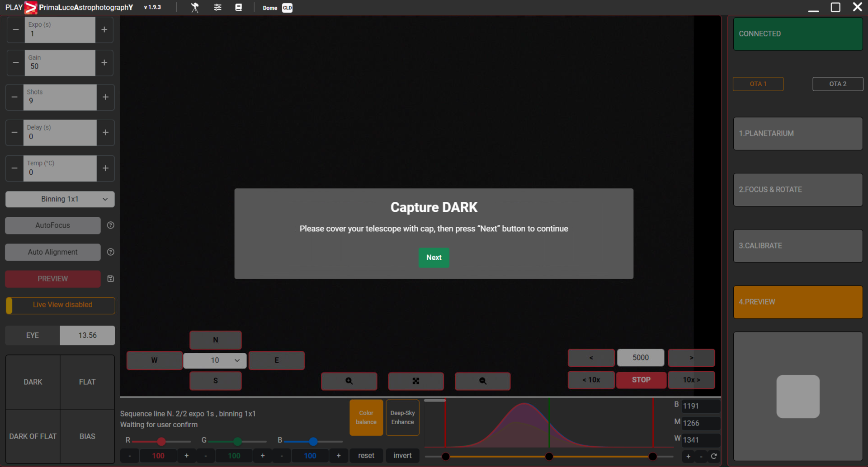Move focuser outward with > button
The height and width of the screenshot is (467, 868).
click(x=692, y=358)
